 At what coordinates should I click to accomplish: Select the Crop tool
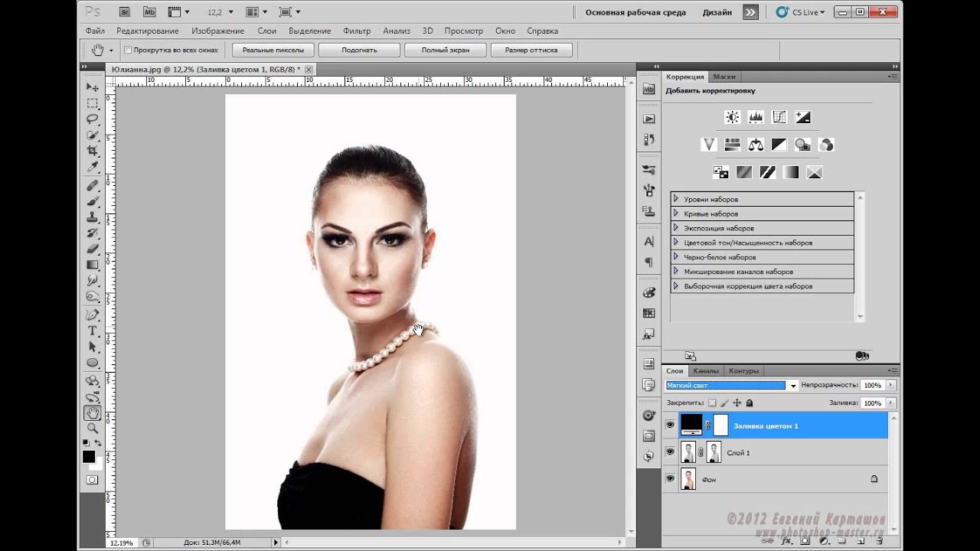pyautogui.click(x=93, y=151)
